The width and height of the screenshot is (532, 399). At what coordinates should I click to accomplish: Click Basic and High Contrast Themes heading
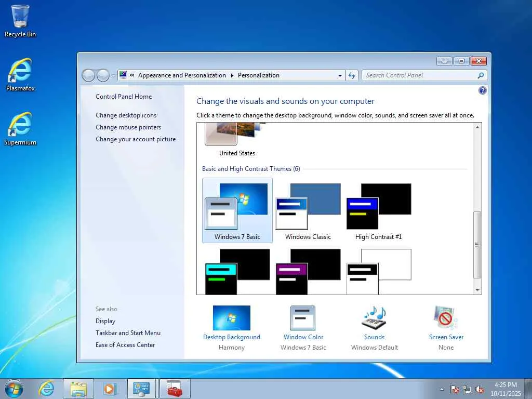point(251,169)
